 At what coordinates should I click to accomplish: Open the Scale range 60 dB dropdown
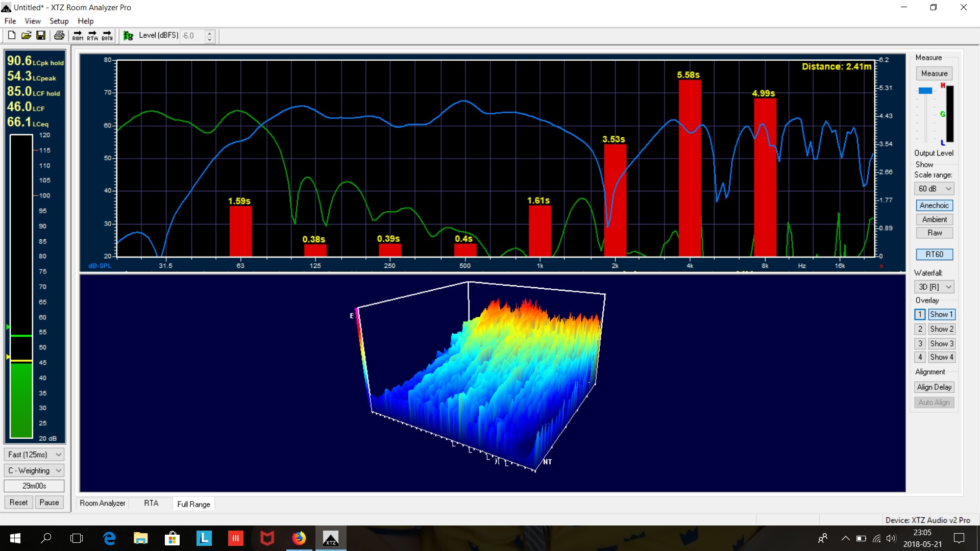(x=934, y=189)
